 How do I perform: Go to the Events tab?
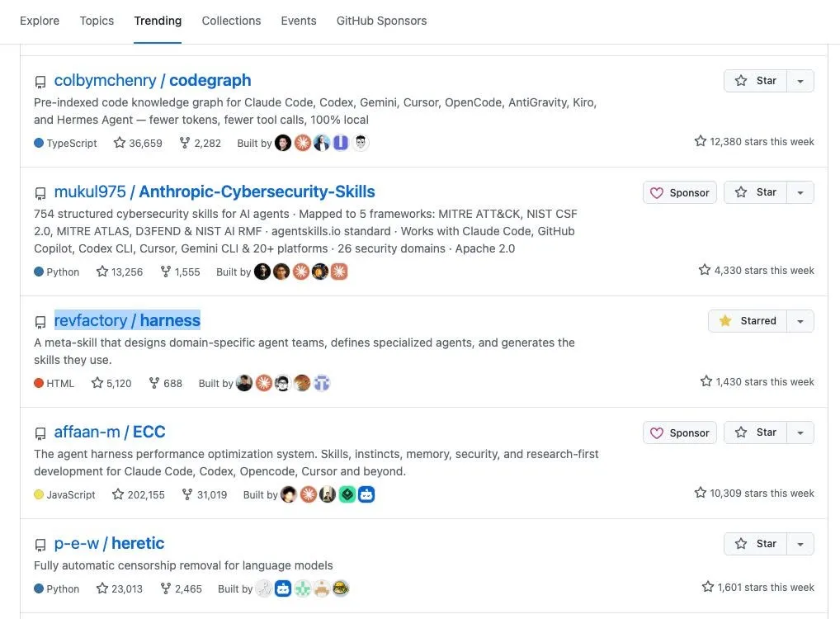[299, 21]
